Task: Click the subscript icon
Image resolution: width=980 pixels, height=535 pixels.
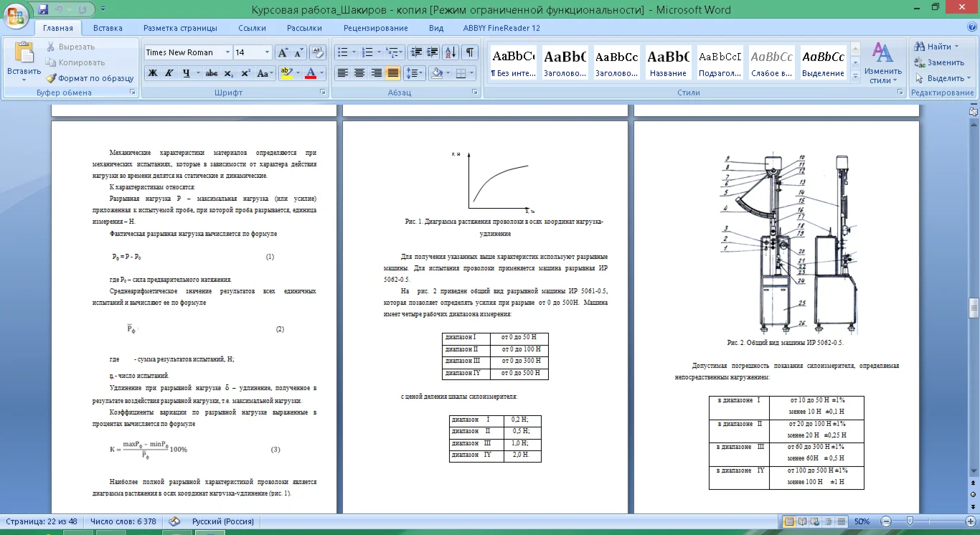Action: 228,73
